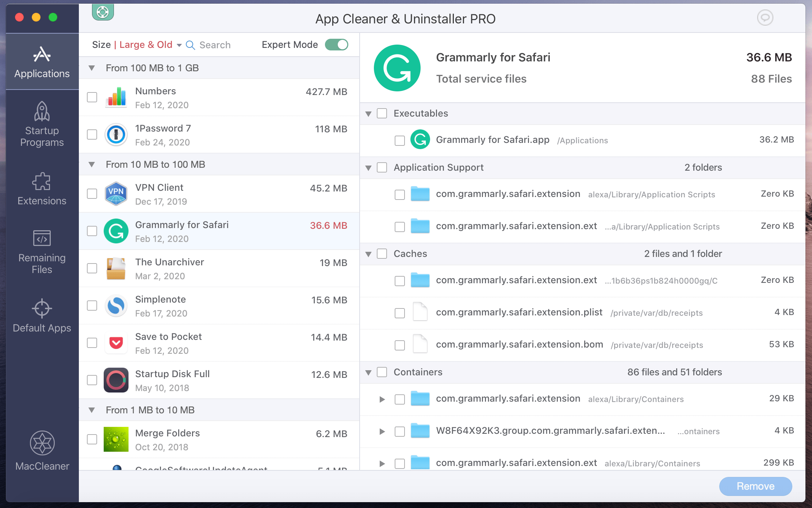Check the Numbers app checkbox
812x508 pixels.
[x=92, y=97]
